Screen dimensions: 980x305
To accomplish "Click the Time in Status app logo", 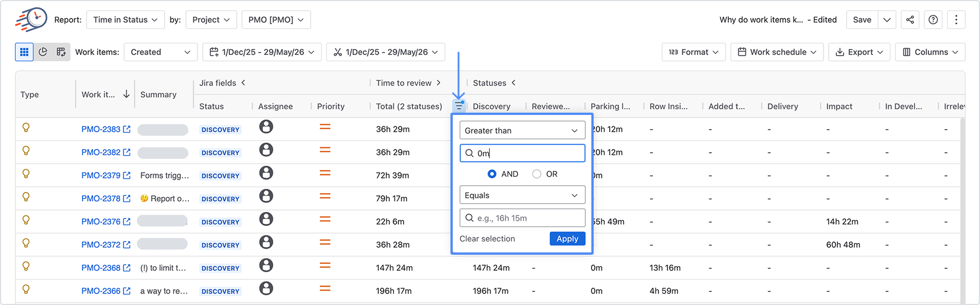I will pos(32,19).
